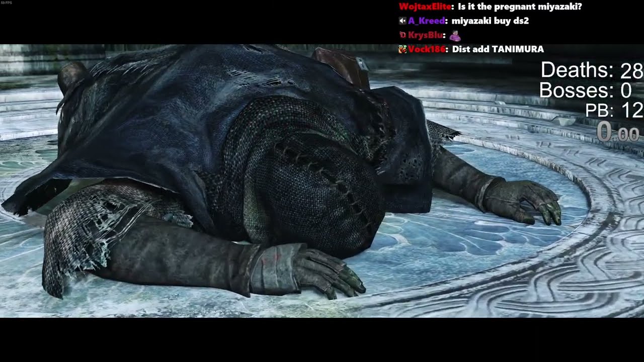Click the speaker badge beside A_Kreed
Viewport: 644px width, 362px height.
pyautogui.click(x=403, y=21)
